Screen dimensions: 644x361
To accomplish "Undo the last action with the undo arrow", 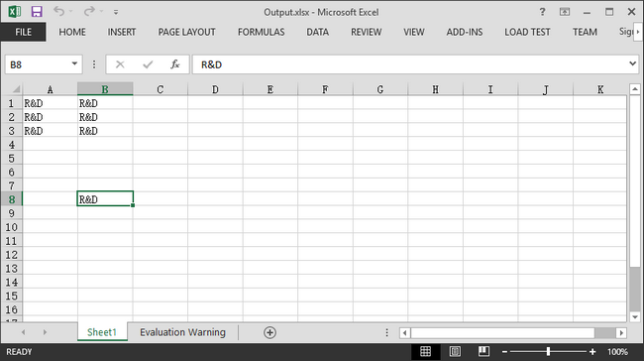I will [x=58, y=12].
